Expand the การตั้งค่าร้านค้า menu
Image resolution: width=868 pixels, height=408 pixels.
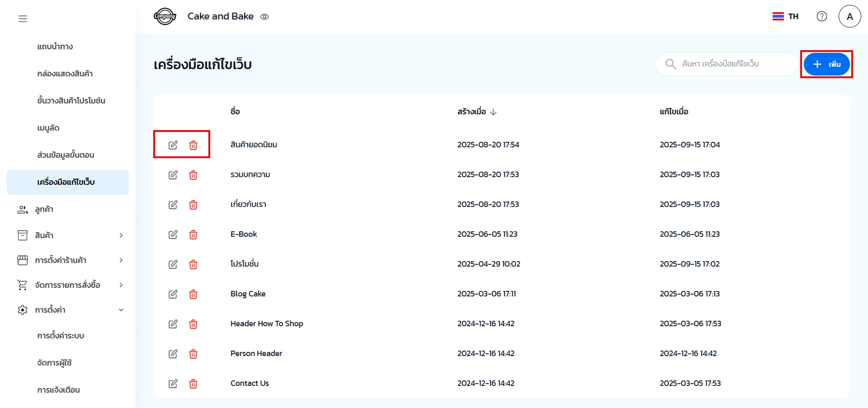pyautogui.click(x=121, y=260)
